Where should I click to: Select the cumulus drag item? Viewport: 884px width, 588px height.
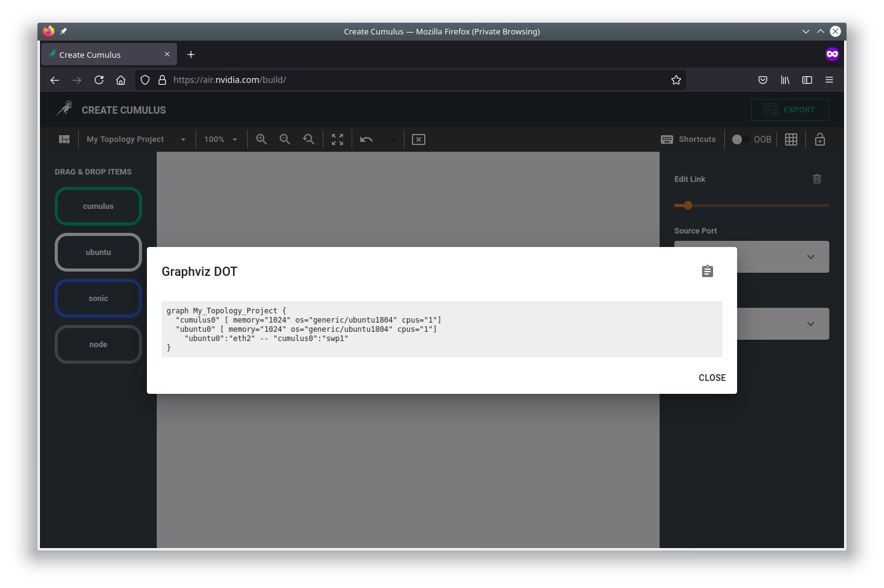click(98, 206)
